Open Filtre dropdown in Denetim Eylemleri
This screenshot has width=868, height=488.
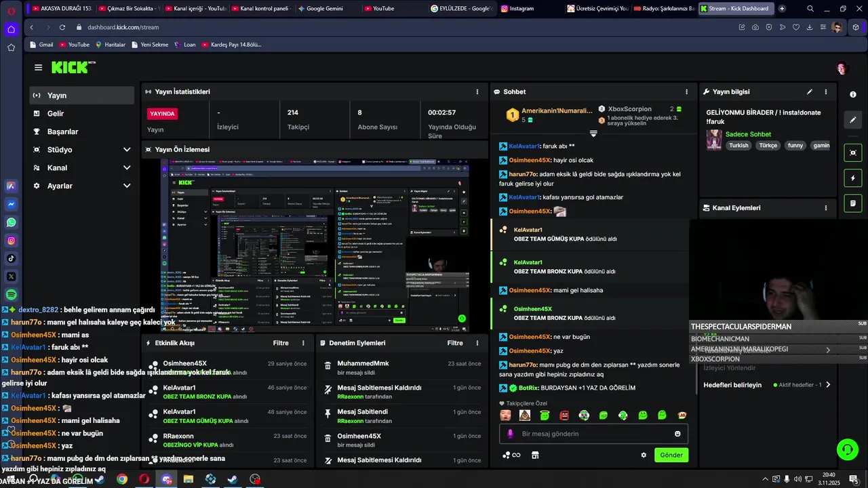455,343
